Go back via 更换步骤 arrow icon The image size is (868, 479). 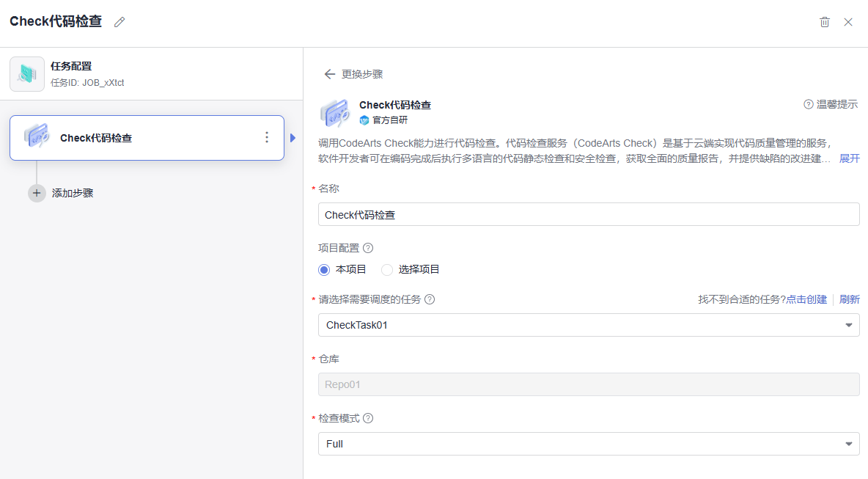[329, 74]
